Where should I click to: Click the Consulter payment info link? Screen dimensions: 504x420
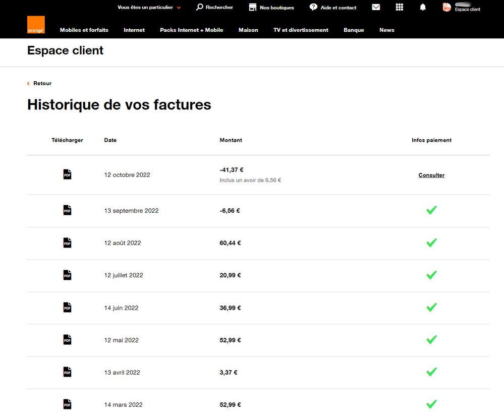pyautogui.click(x=431, y=175)
